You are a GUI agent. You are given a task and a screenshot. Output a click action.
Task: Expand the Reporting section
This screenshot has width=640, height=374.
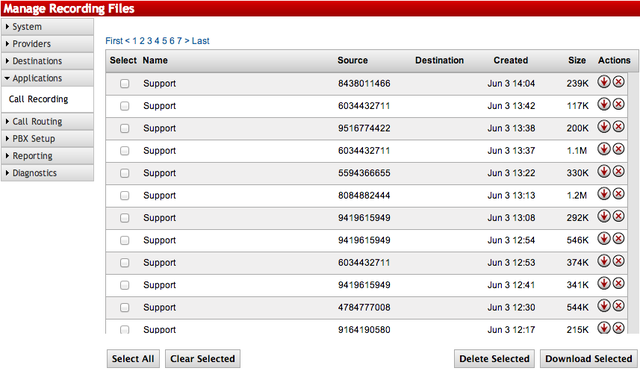(x=47, y=156)
